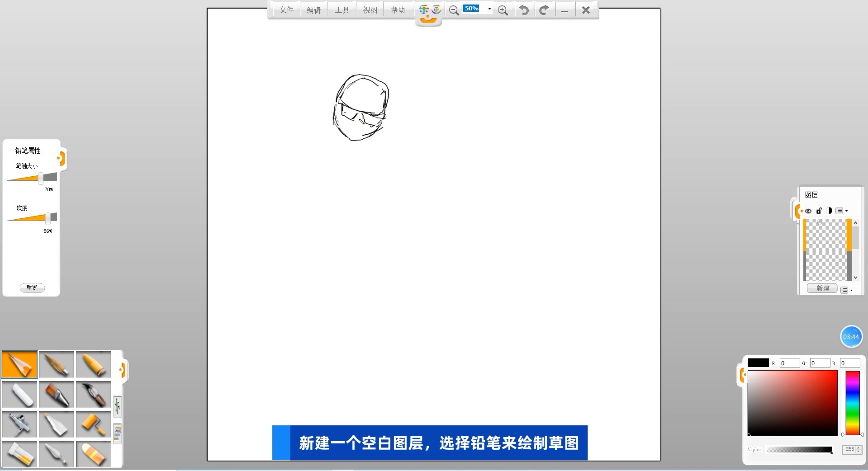This screenshot has height=471, width=868.
Task: Open the zoom percentage dropdown
Action: (489, 9)
